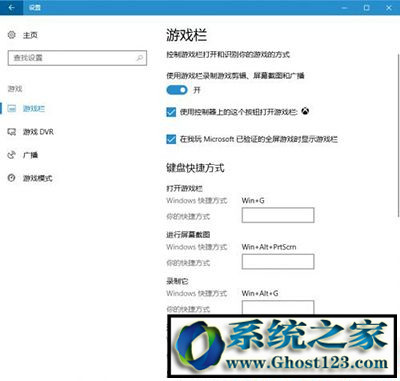
Task: Select the 游戏 DVR sidebar icon
Action: pos(12,132)
